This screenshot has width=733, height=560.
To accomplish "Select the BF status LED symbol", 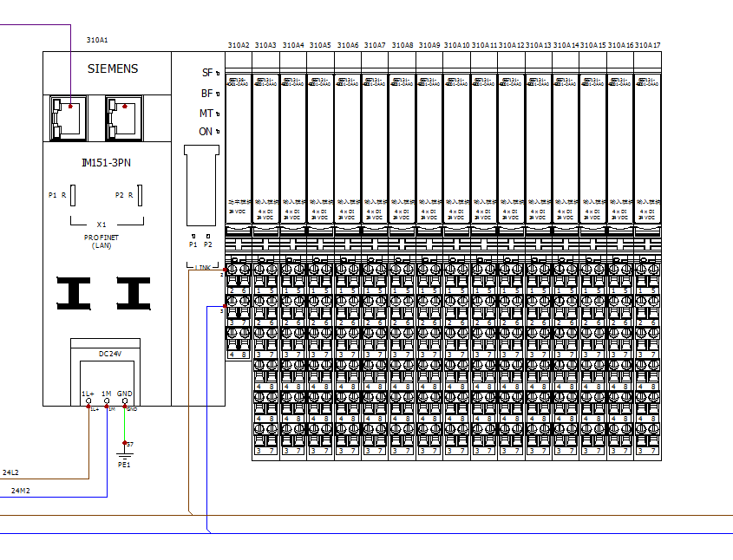I will (x=218, y=94).
